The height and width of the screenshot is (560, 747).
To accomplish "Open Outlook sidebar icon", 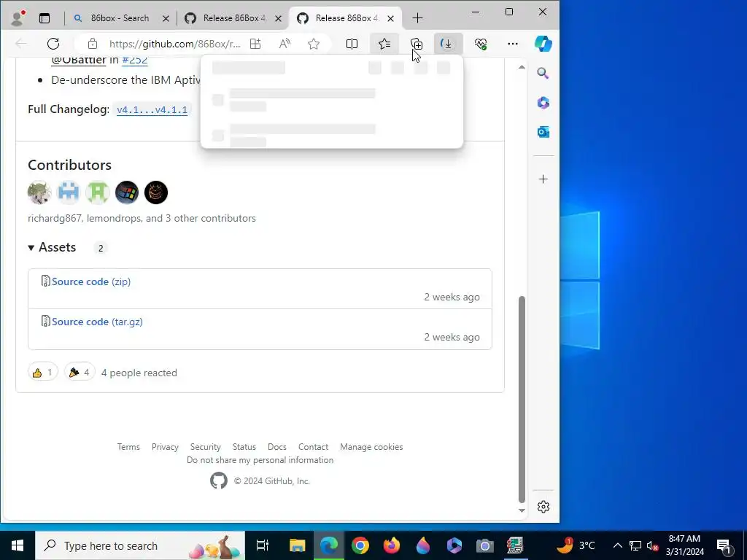I will pyautogui.click(x=543, y=132).
